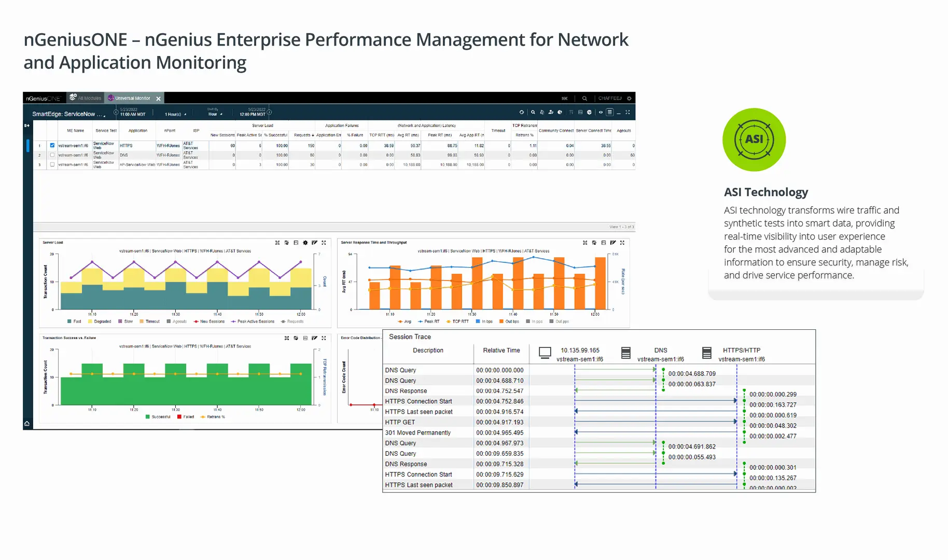Click Transaction Success vs. Failure first toolbar icon

[x=287, y=338]
